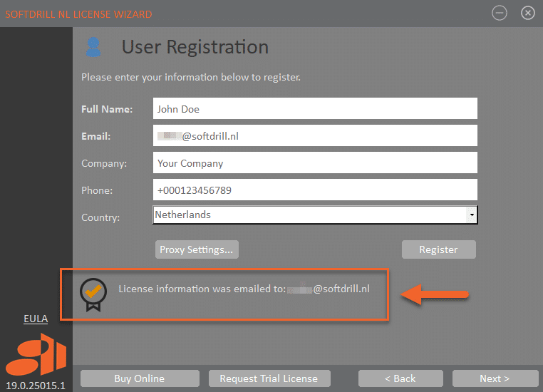Screen dimensions: 543x392
Task: Request a Trial License
Action: pyautogui.click(x=269, y=378)
